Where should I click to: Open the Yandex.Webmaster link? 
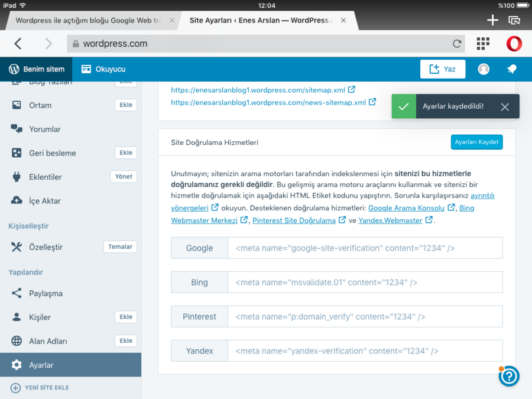tap(390, 220)
